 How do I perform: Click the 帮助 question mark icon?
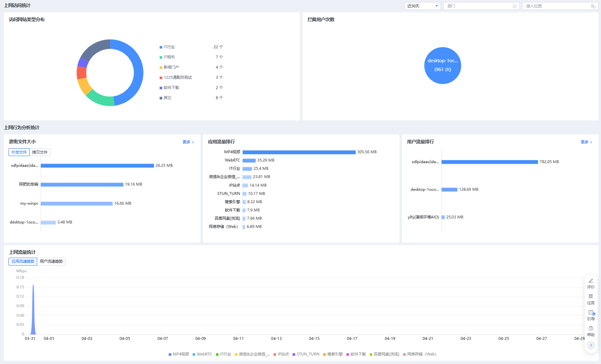click(591, 328)
